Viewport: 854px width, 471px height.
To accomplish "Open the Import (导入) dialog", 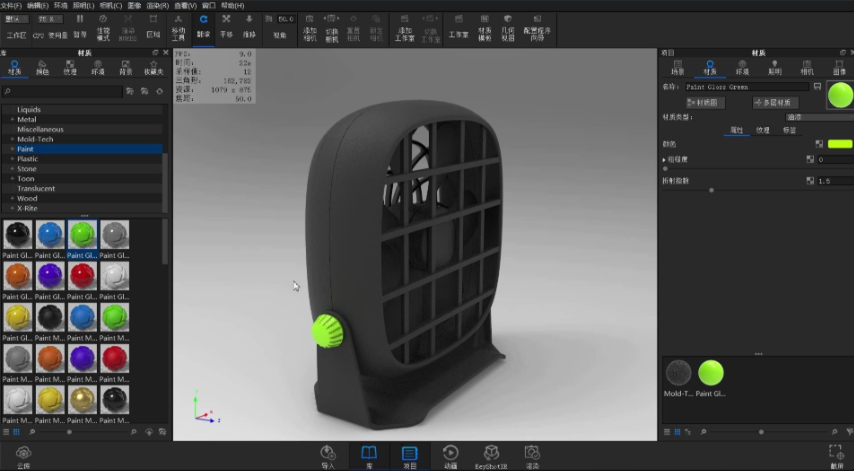I will coord(328,457).
